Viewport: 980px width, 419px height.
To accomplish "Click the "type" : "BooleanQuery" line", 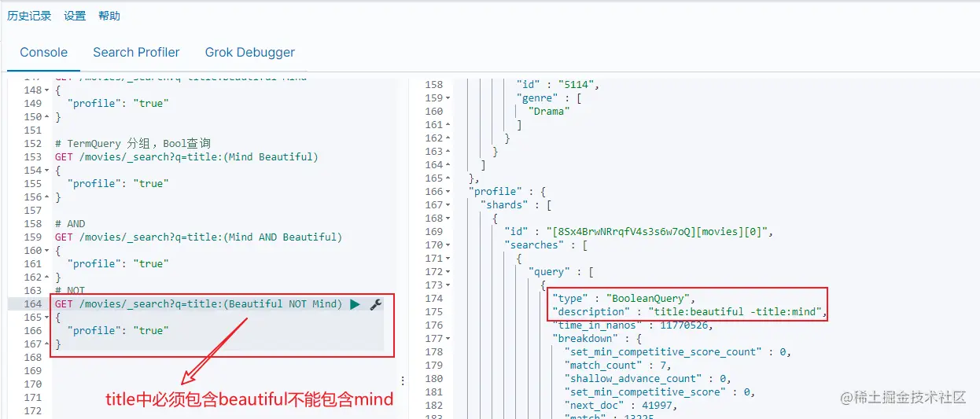I will click(x=624, y=299).
